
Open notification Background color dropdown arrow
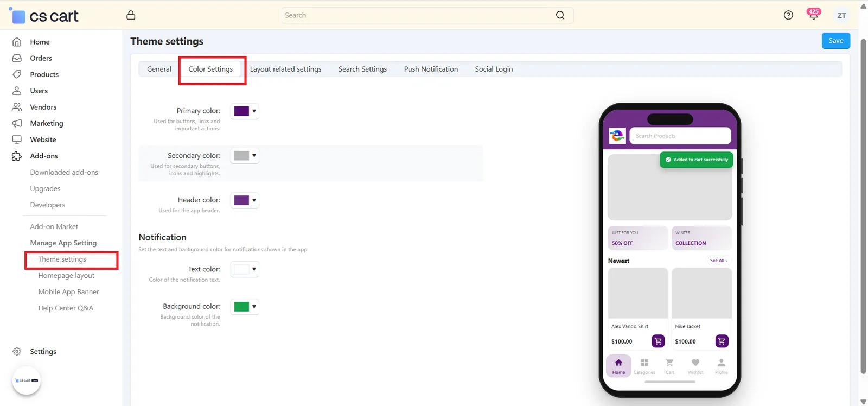(254, 307)
